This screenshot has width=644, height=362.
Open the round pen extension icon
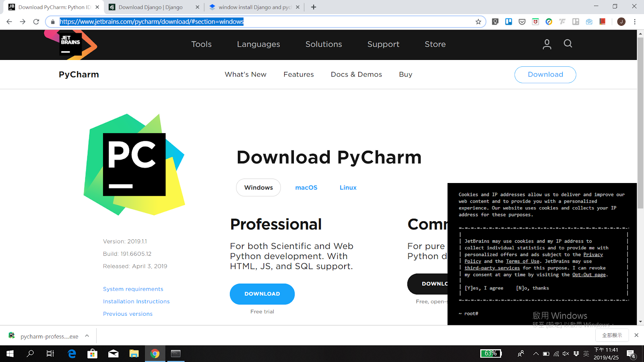click(x=549, y=22)
